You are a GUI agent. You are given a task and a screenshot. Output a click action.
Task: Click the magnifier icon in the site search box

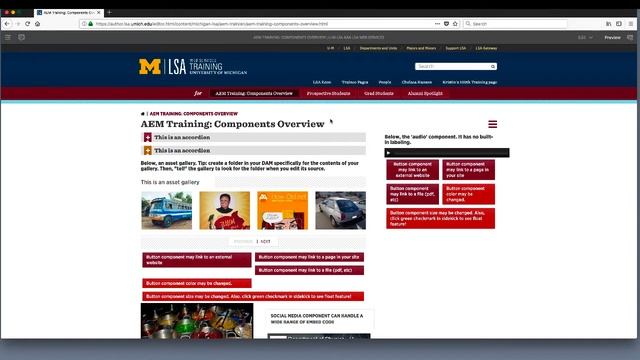(x=493, y=66)
